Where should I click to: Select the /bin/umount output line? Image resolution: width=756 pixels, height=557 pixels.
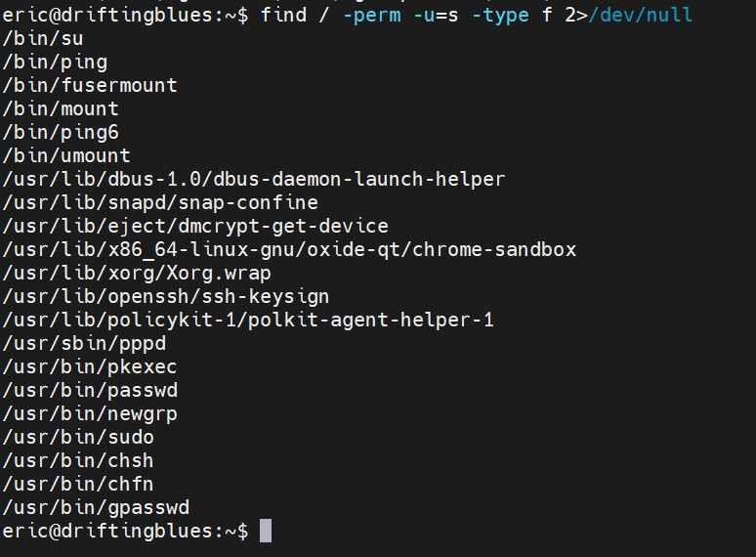(66, 155)
